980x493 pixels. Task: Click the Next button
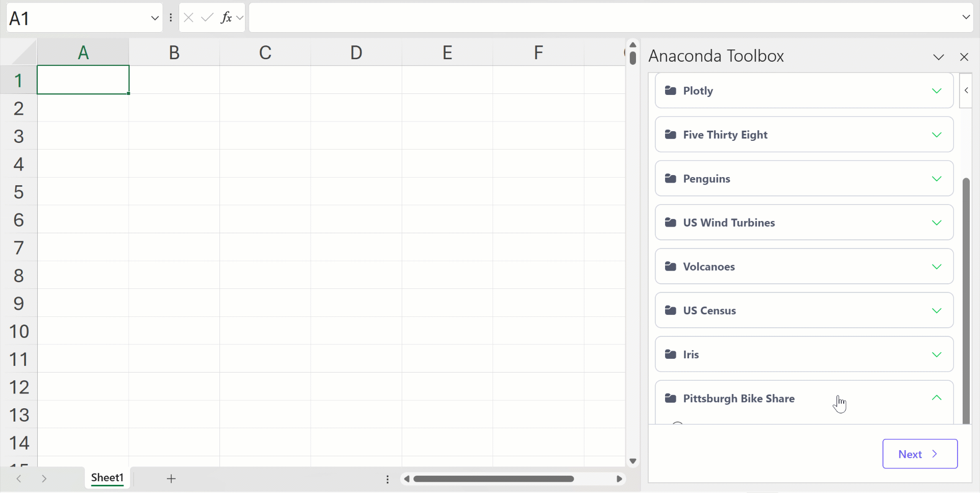click(920, 454)
